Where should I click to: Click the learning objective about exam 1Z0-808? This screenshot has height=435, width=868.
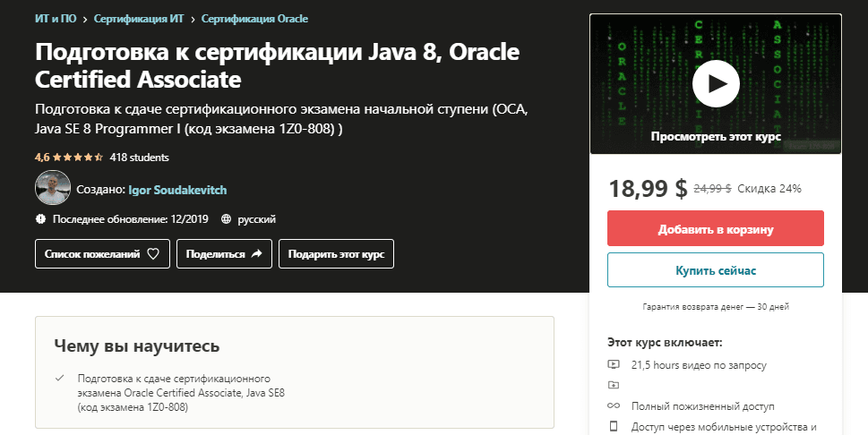[x=181, y=393]
